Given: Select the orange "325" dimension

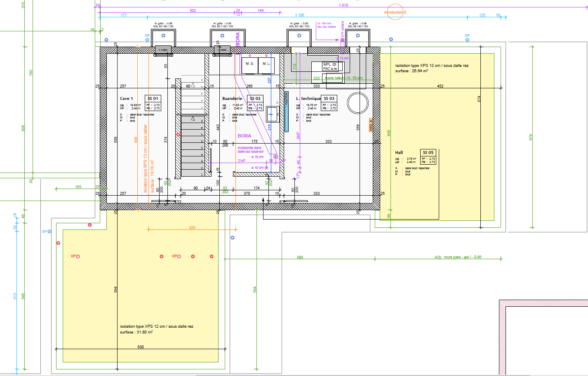Looking at the screenshot, I should [x=192, y=228].
